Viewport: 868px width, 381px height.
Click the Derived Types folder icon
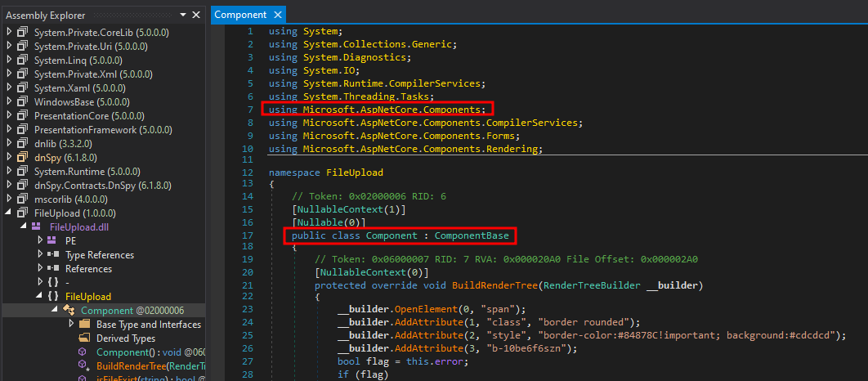pos(83,338)
